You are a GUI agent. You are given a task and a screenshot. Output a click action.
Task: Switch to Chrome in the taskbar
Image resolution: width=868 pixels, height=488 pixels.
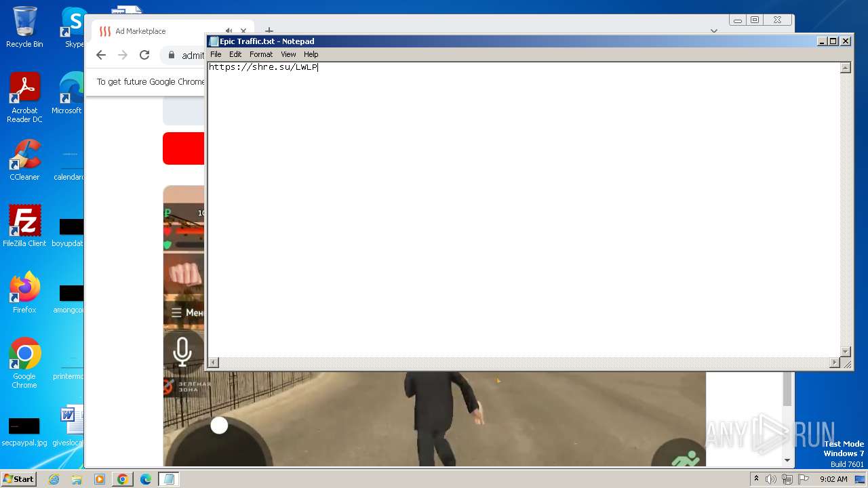click(123, 479)
